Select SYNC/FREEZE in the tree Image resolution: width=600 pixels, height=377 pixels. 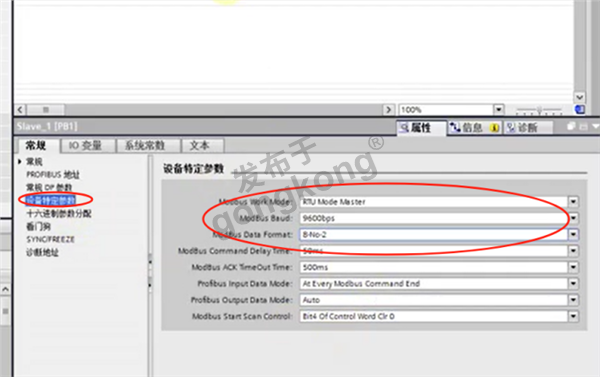point(51,239)
